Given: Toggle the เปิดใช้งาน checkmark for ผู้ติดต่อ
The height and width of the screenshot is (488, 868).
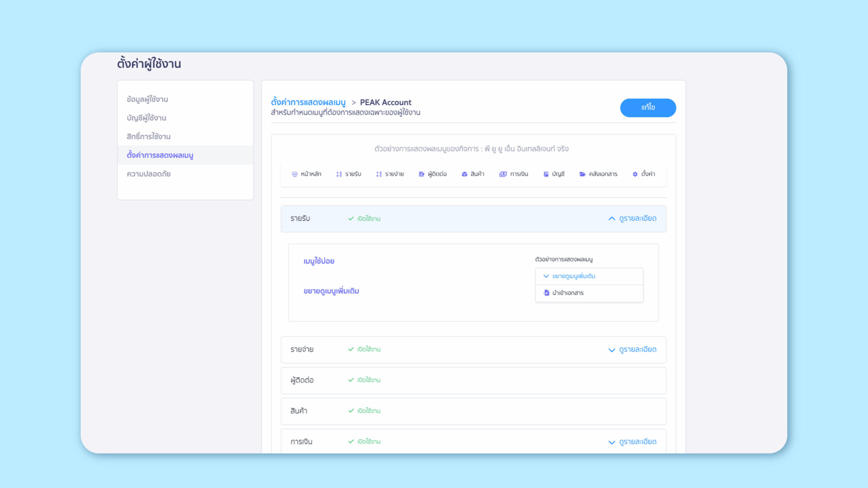Looking at the screenshot, I should point(351,380).
